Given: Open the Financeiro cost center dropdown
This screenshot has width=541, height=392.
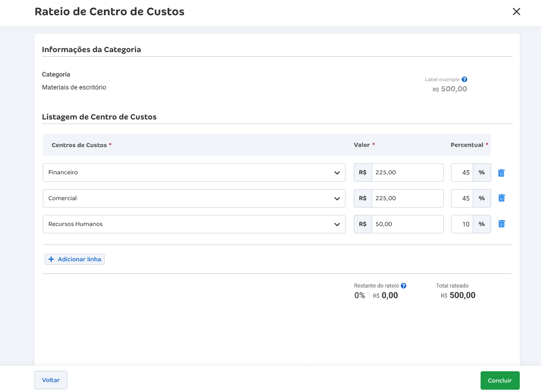Looking at the screenshot, I should tap(194, 172).
